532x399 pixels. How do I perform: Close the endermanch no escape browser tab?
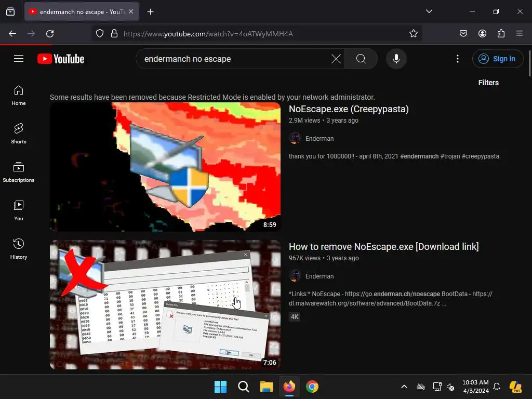coord(131,11)
